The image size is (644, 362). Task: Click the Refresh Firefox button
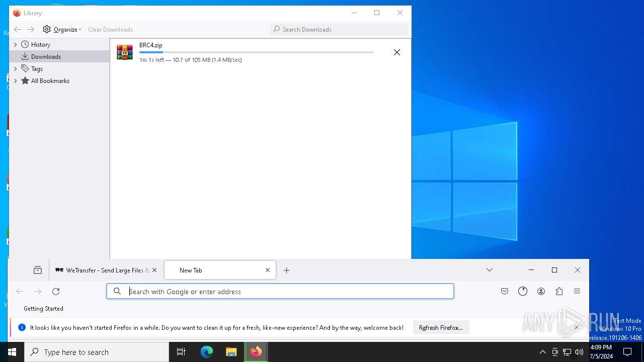tap(441, 327)
